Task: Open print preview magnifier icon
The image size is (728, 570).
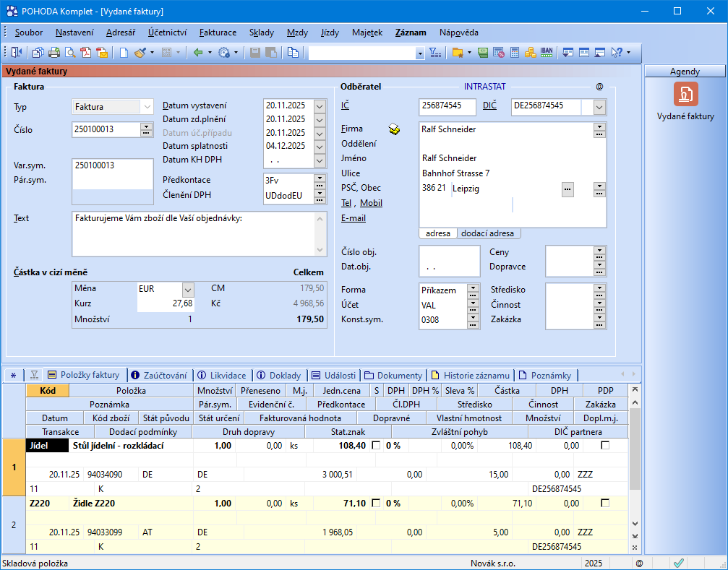Action: (70, 53)
